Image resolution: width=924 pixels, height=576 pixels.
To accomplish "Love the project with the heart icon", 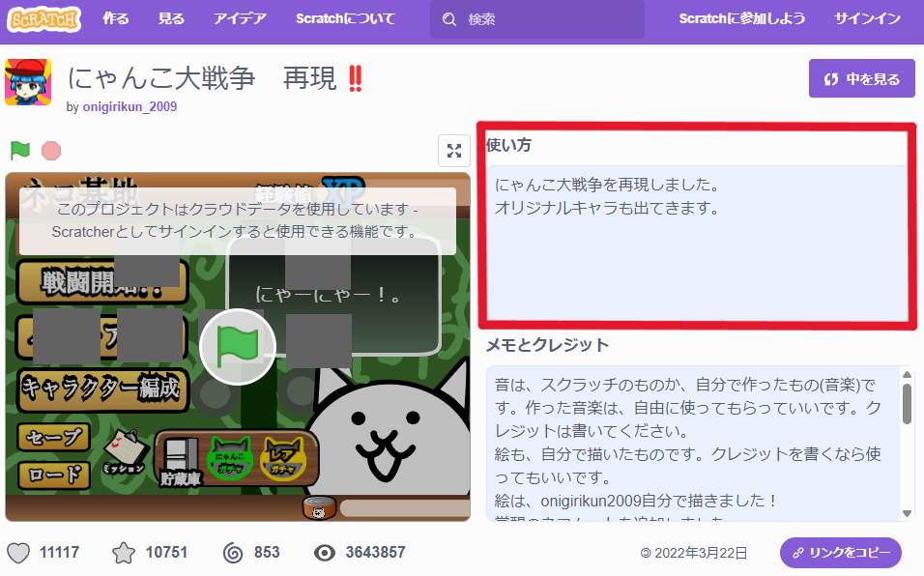I will coord(18,553).
